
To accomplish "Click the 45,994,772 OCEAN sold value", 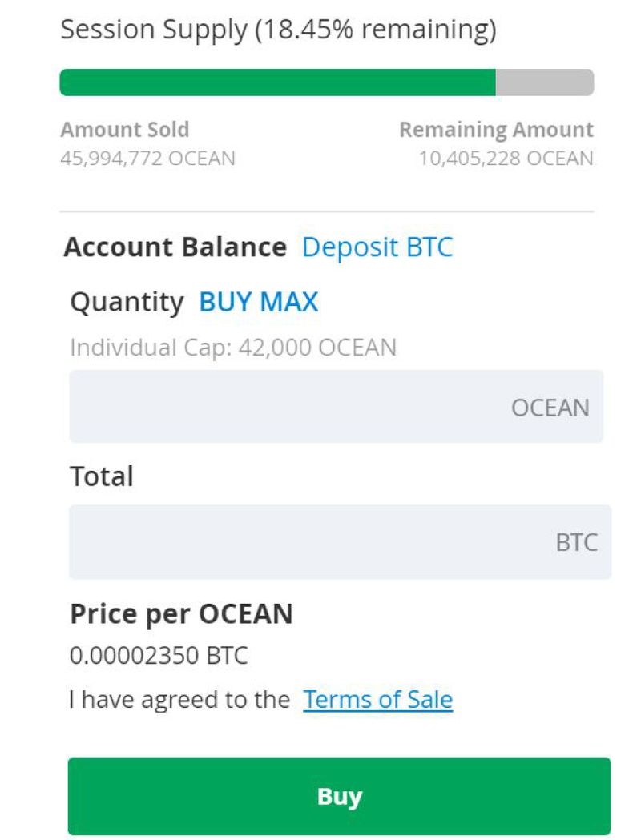I will click(x=148, y=158).
